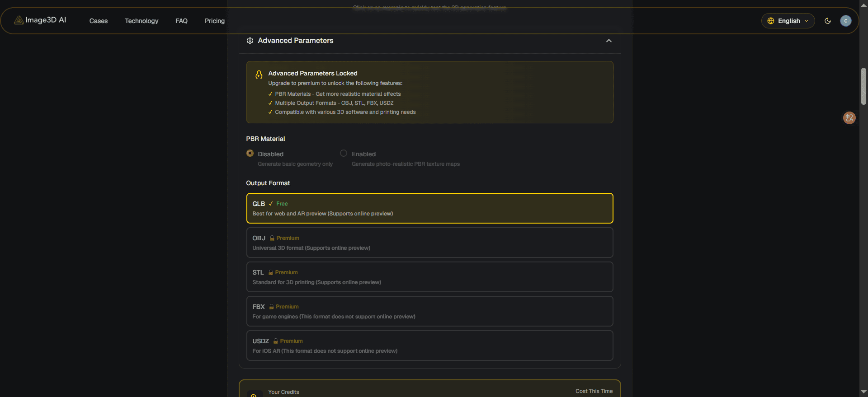This screenshot has width=868, height=397.
Task: Click the Advanced Parameters gear icon
Action: [250, 41]
